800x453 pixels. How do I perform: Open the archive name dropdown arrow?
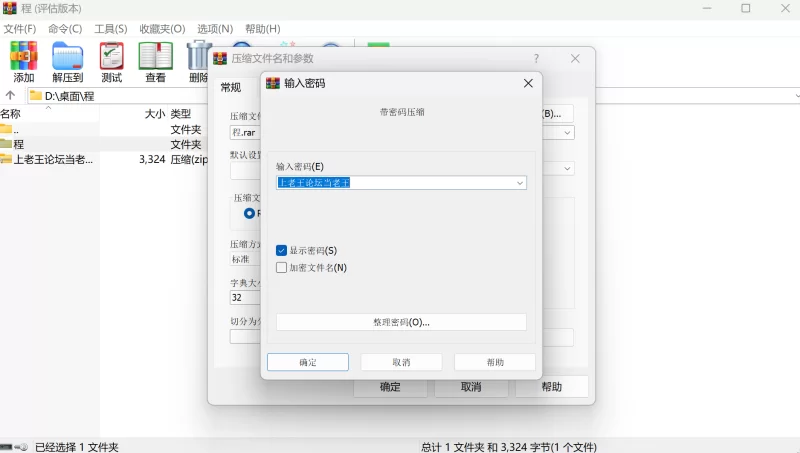[567, 132]
